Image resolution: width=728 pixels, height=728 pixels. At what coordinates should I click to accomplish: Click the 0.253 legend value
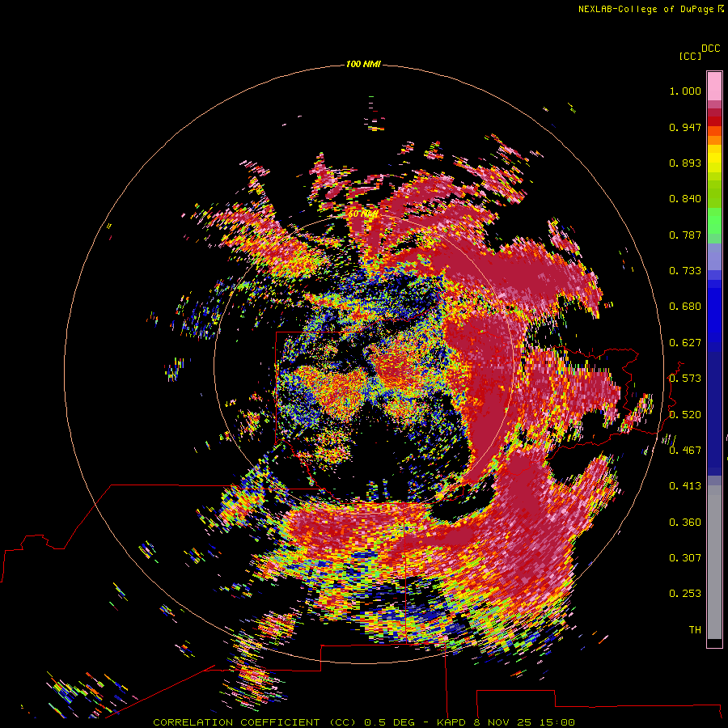(685, 594)
